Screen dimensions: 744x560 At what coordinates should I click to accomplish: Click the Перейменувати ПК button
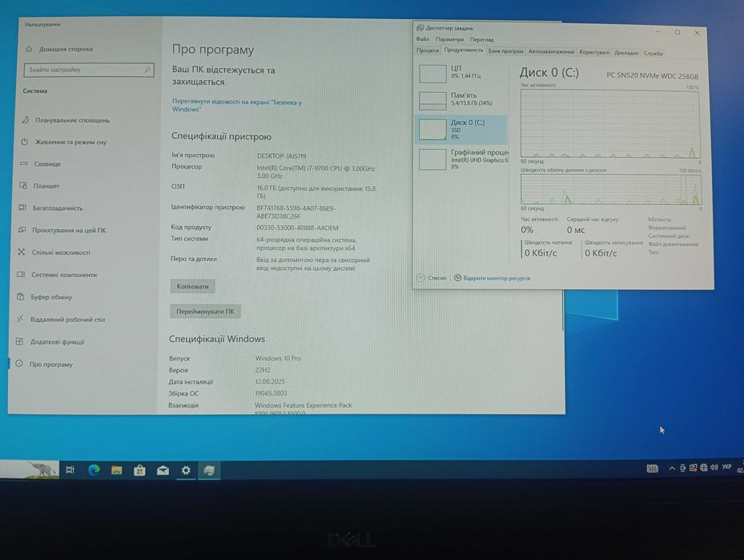205,312
